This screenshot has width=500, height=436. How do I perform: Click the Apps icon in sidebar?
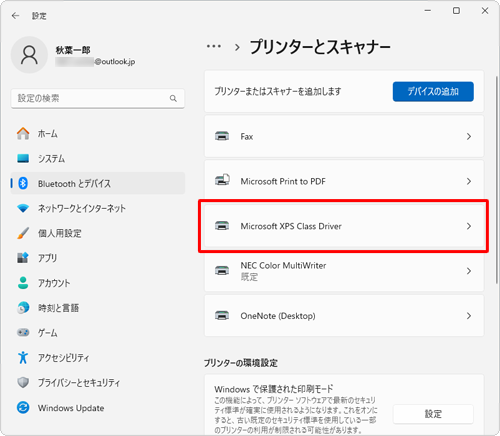tap(23, 258)
